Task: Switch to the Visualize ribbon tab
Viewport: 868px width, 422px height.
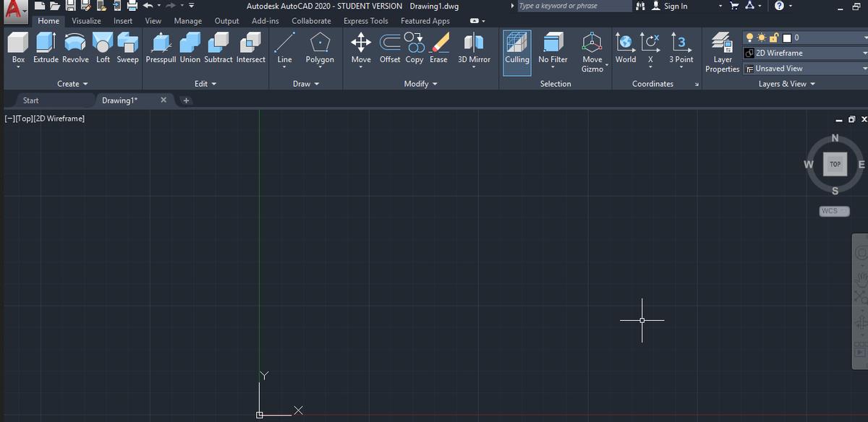Action: (x=86, y=21)
